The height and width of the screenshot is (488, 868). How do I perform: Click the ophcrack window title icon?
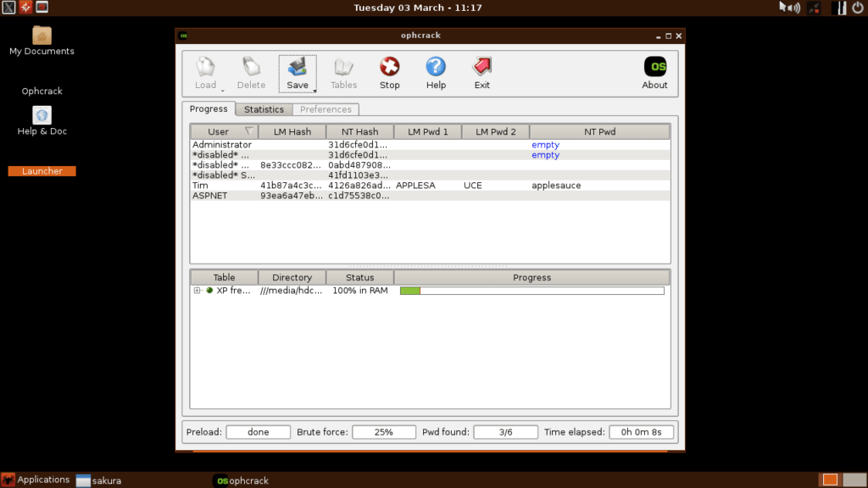tap(184, 36)
